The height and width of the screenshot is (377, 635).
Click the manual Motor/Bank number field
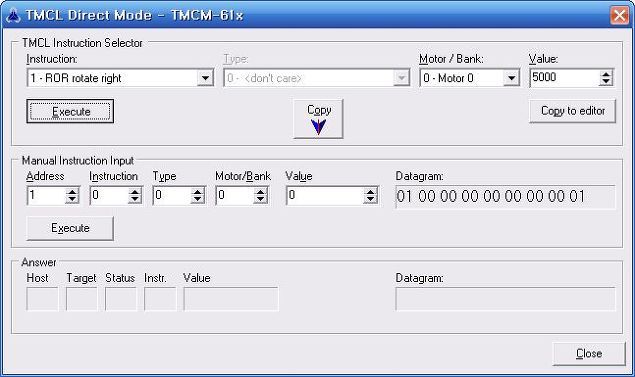point(235,196)
